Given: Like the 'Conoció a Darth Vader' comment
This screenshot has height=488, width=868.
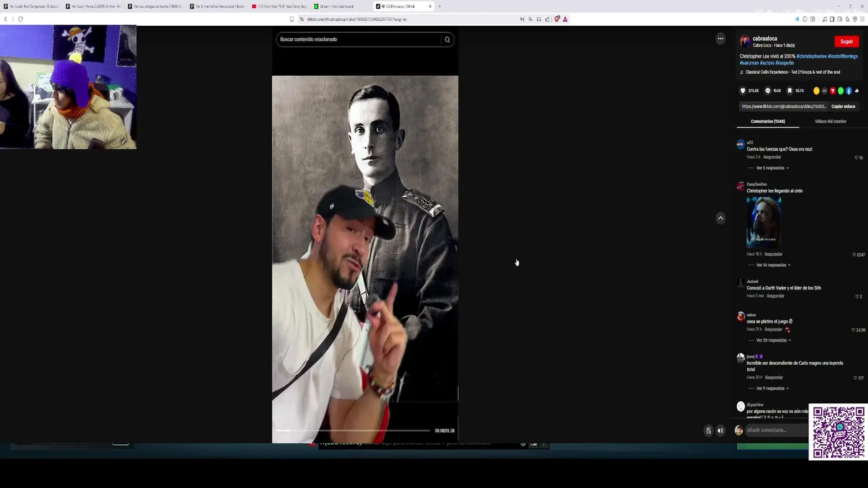Looking at the screenshot, I should [x=856, y=296].
